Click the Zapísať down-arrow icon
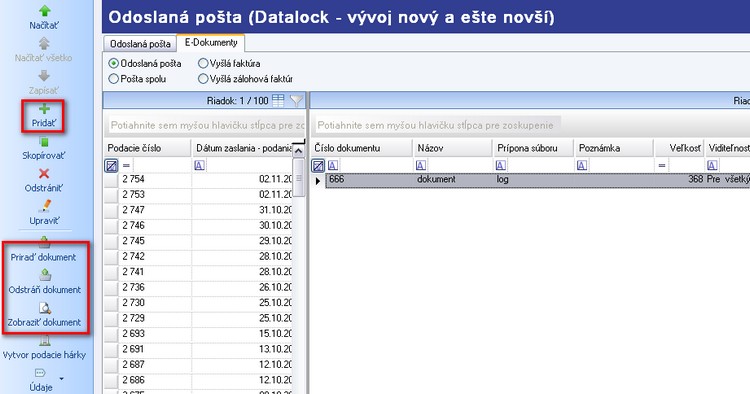 (x=44, y=76)
